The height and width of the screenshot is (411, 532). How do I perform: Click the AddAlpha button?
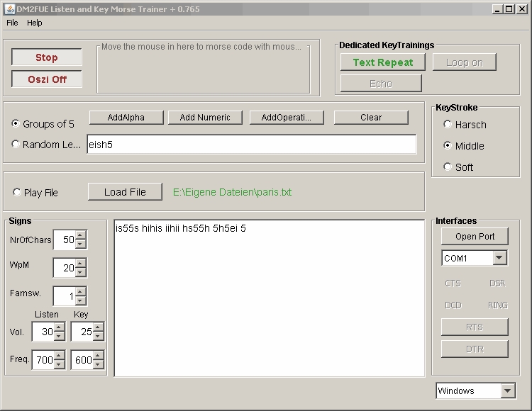coord(126,118)
